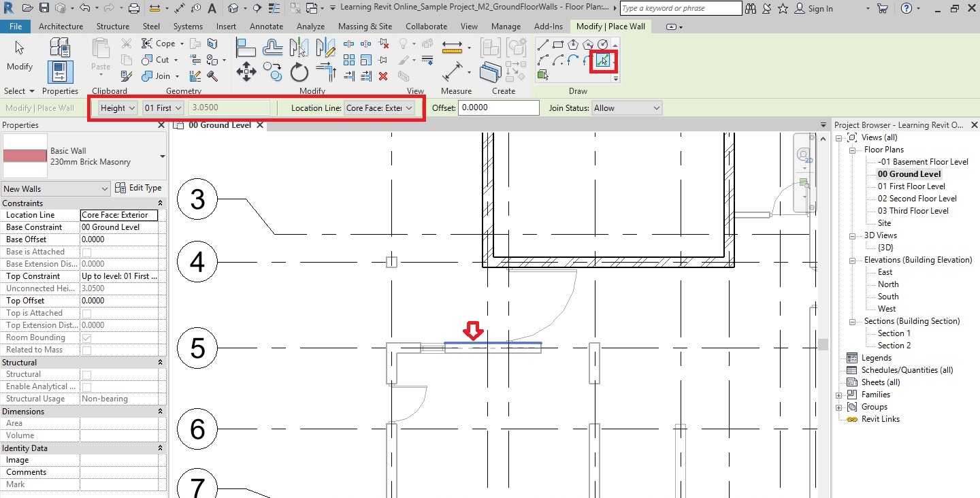Open the Annotate ribbon tab
The width and height of the screenshot is (980, 498).
pos(266,27)
